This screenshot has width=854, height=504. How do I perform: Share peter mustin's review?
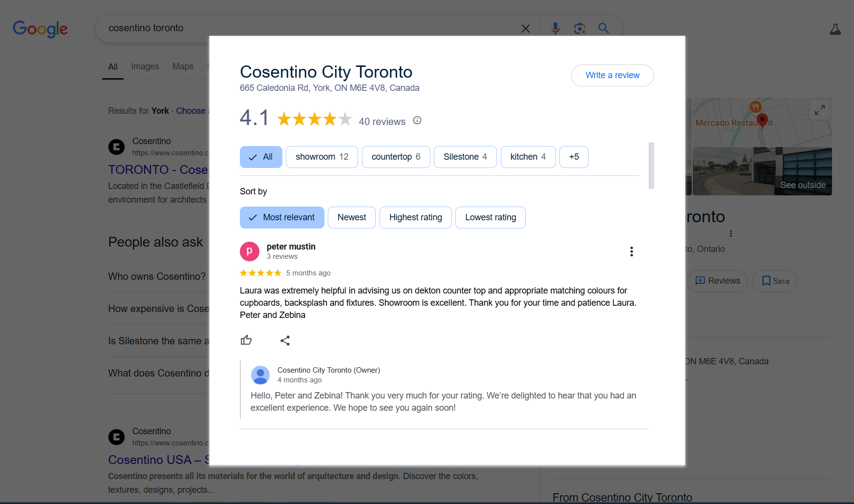(285, 340)
